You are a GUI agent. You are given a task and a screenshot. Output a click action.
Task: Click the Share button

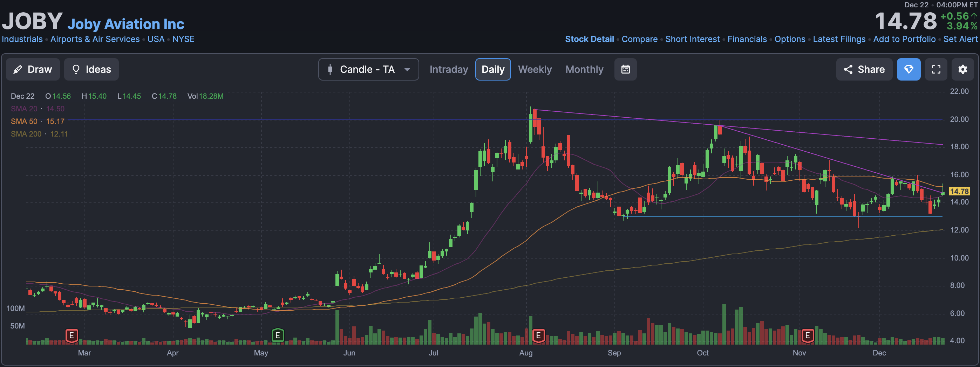[x=864, y=69]
